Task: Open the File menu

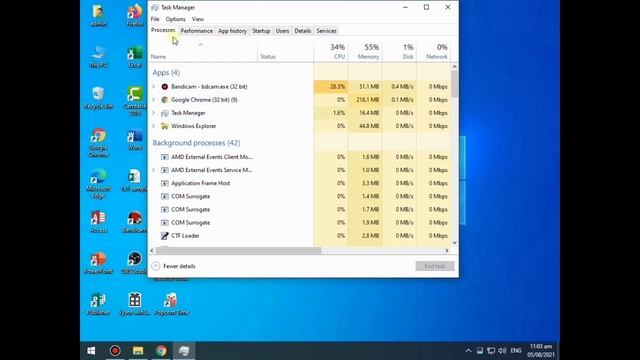Action: pos(155,19)
